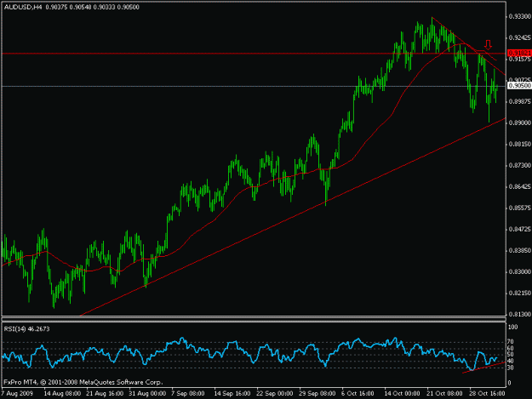Click the 21 Aug 16:00 time label
This screenshot has width=532, height=399.
click(105, 394)
